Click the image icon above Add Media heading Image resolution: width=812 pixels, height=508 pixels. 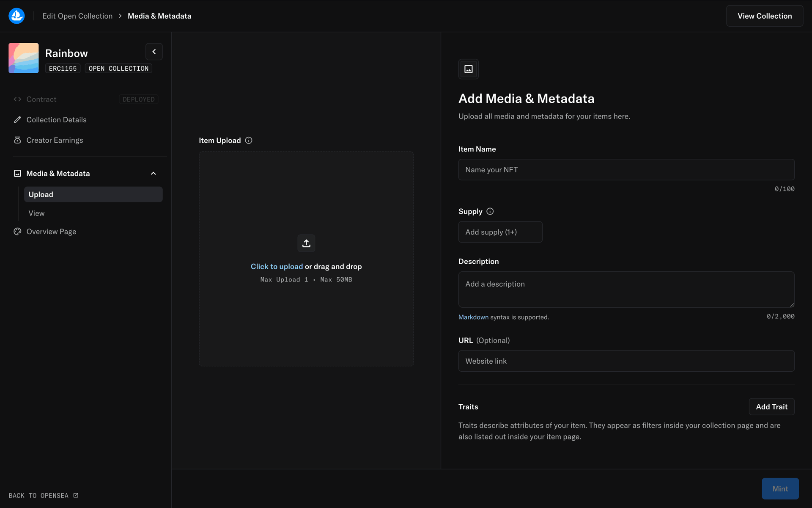tap(469, 69)
